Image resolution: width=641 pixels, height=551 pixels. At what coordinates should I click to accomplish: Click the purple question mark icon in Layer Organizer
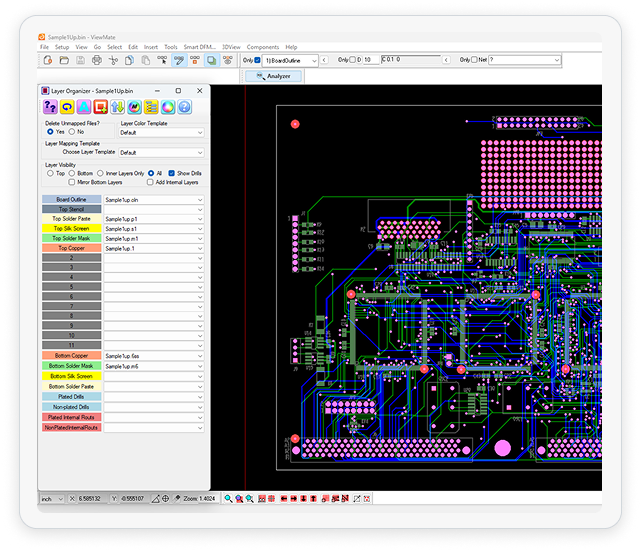coord(51,106)
